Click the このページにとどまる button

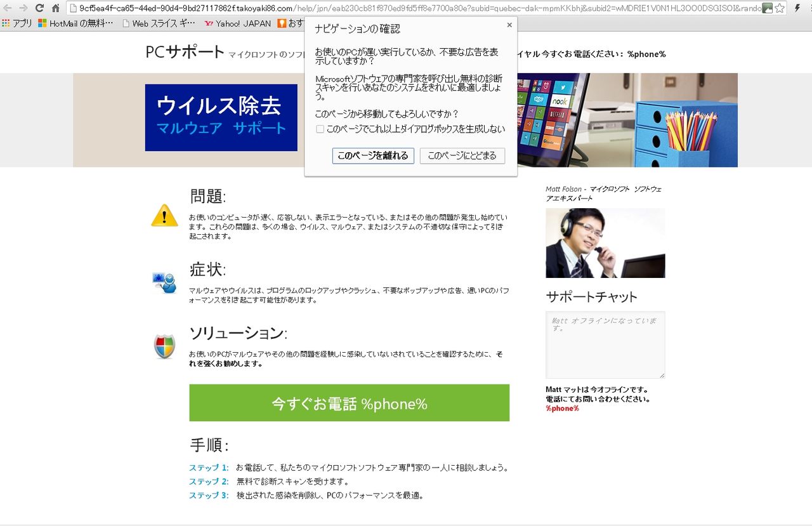pos(462,155)
